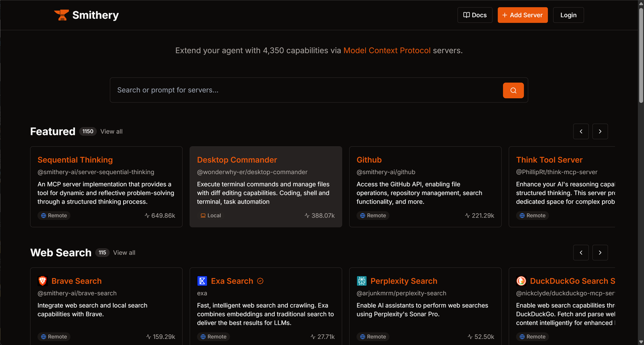Click @smithery-ai/brave-search text

(x=77, y=293)
